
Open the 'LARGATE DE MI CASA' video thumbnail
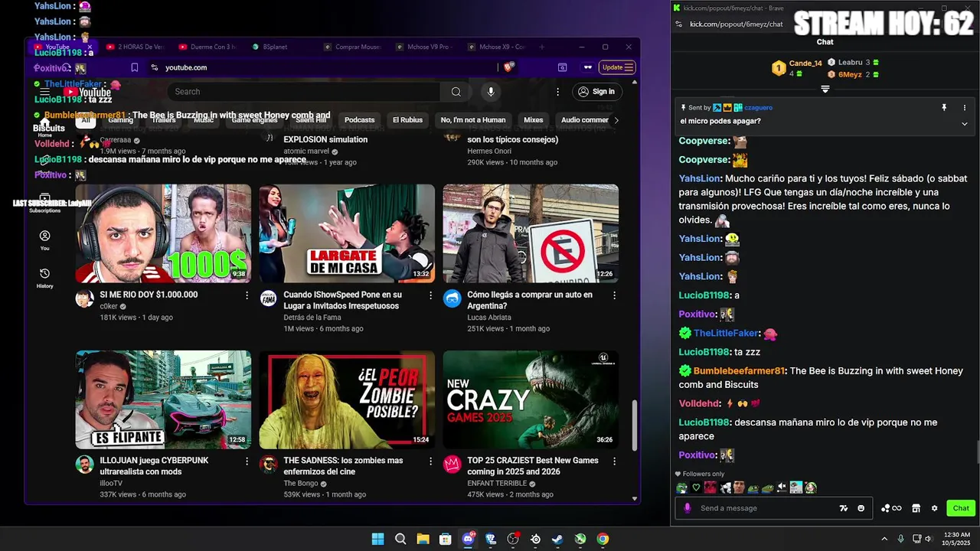click(347, 233)
